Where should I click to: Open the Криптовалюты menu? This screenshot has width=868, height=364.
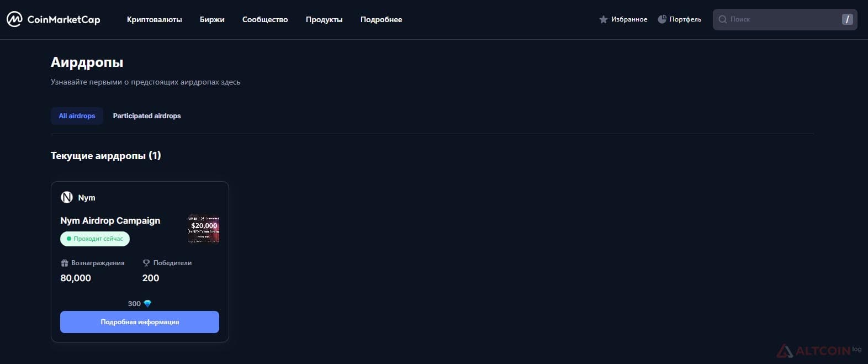(154, 19)
